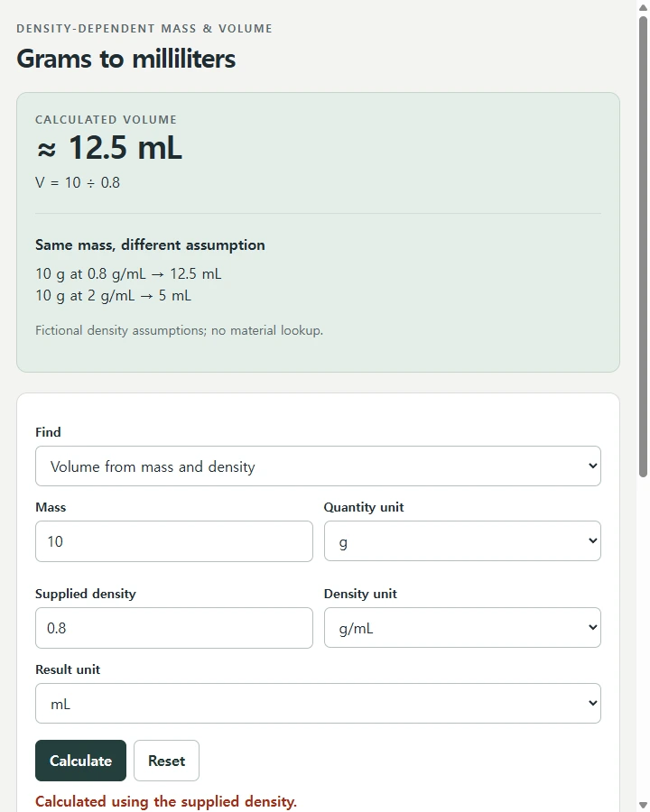Open the Find dropdown
650x812 pixels.
coord(318,466)
